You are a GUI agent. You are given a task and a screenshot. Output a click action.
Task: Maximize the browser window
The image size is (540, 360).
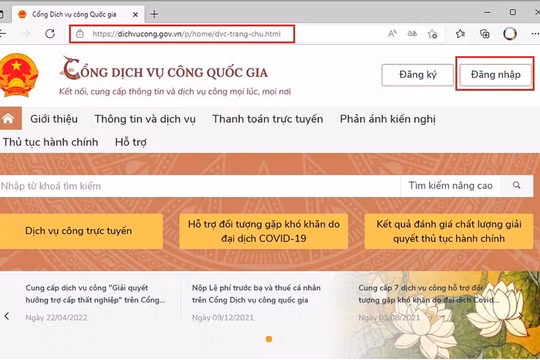point(513,12)
